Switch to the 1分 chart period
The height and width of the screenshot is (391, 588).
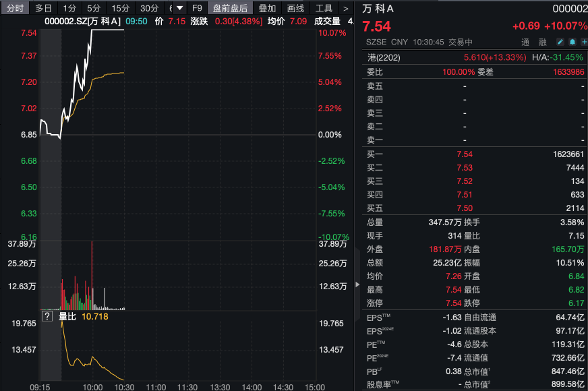(x=69, y=8)
